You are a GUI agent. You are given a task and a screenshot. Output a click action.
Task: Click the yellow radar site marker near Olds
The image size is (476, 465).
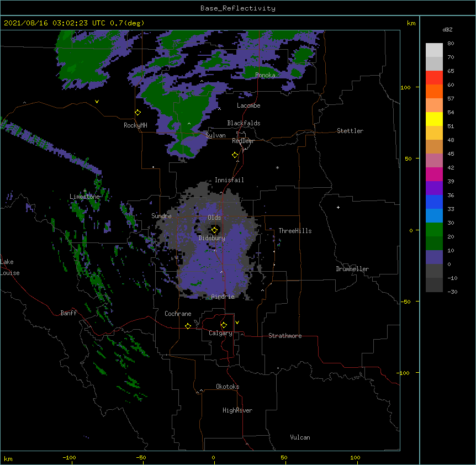(x=215, y=230)
